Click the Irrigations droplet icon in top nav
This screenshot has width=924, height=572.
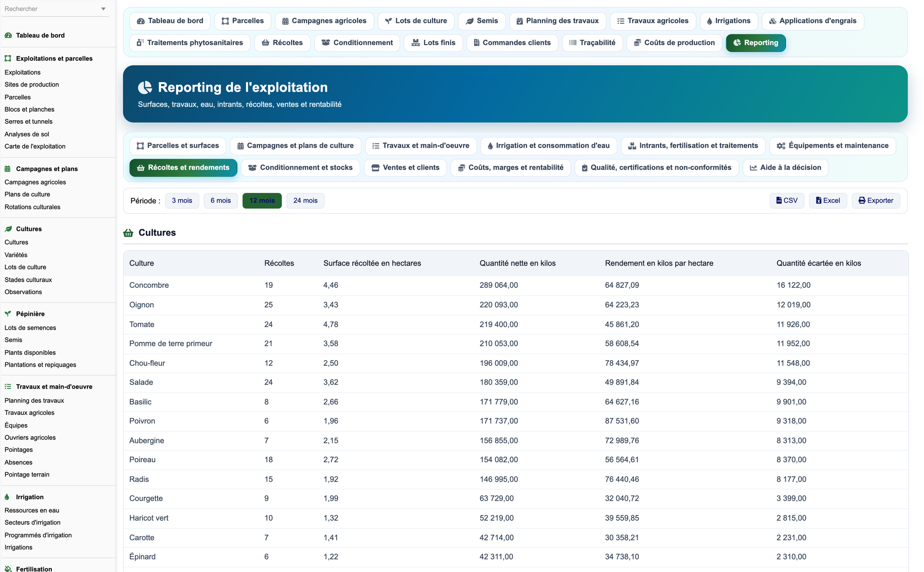709,21
